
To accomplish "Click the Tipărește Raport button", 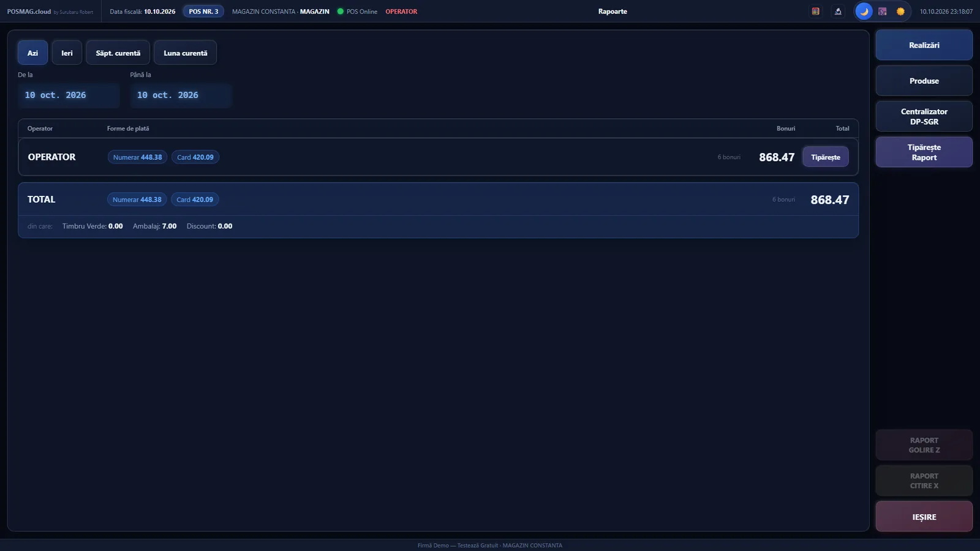I will [x=924, y=152].
